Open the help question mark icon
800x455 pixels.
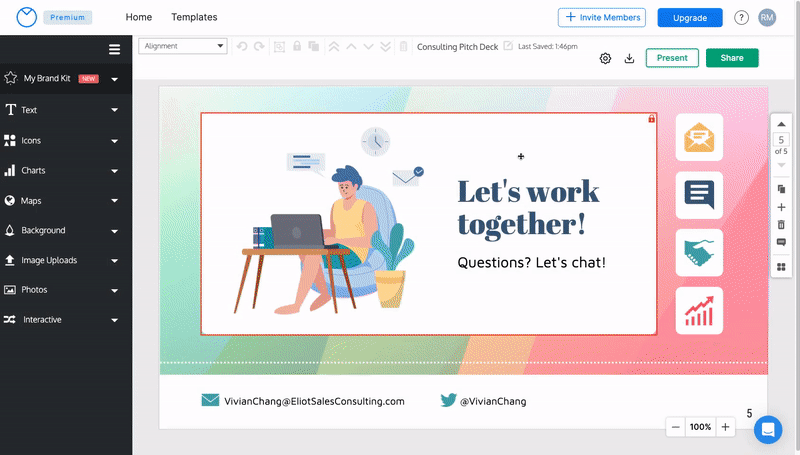click(x=741, y=18)
